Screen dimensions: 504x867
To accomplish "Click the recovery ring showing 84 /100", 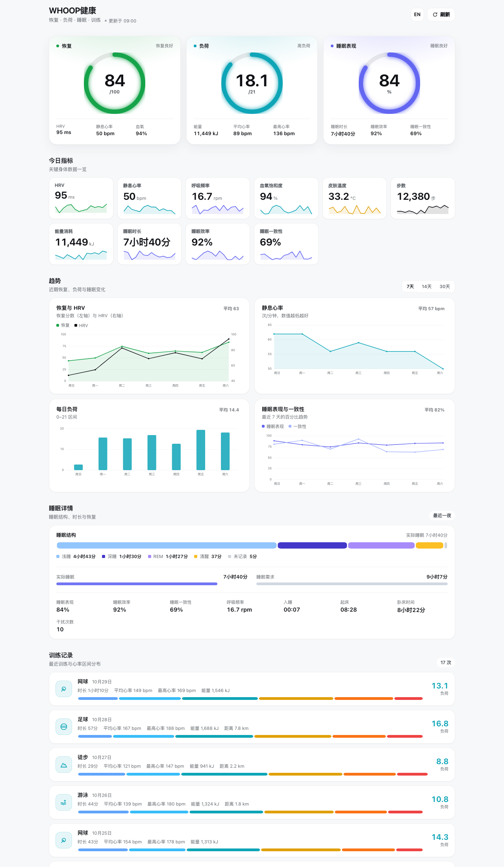I will (x=115, y=83).
